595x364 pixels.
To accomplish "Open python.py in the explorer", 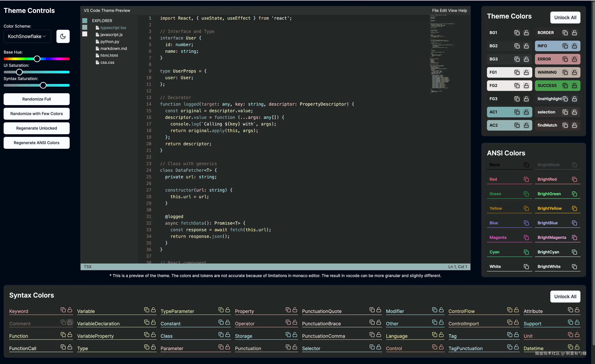I will (x=110, y=41).
